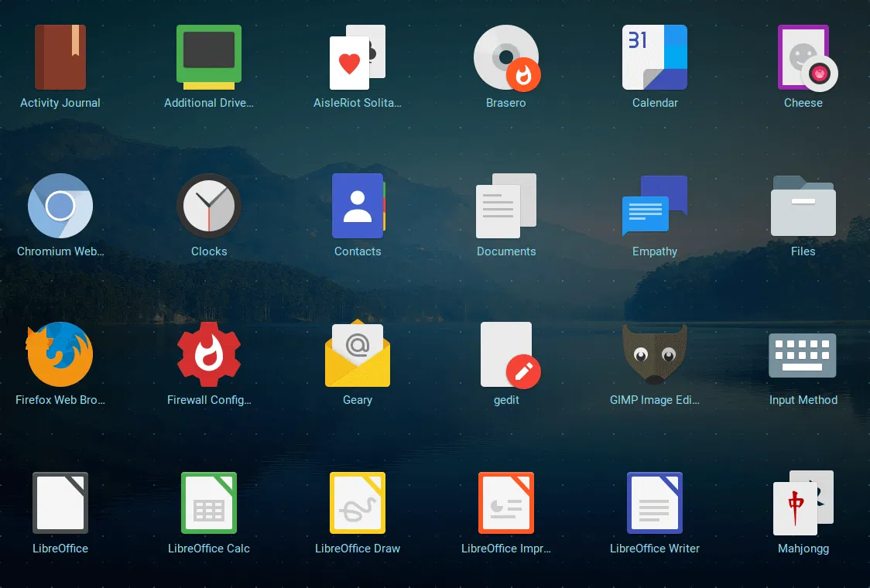
Task: Open the gedit text editor
Action: [506, 354]
